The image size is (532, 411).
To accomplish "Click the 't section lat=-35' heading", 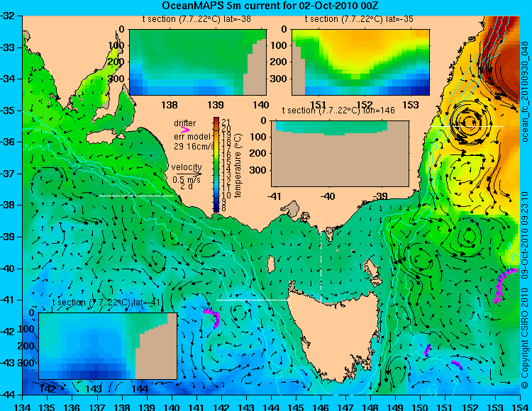I will click(360, 19).
